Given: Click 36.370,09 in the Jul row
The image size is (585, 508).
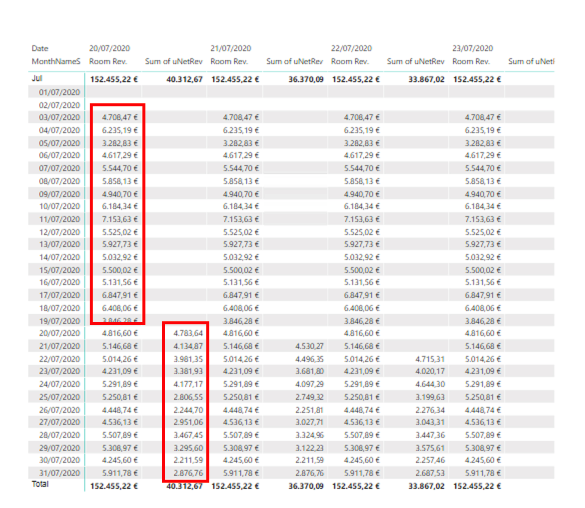Looking at the screenshot, I should pos(306,79).
